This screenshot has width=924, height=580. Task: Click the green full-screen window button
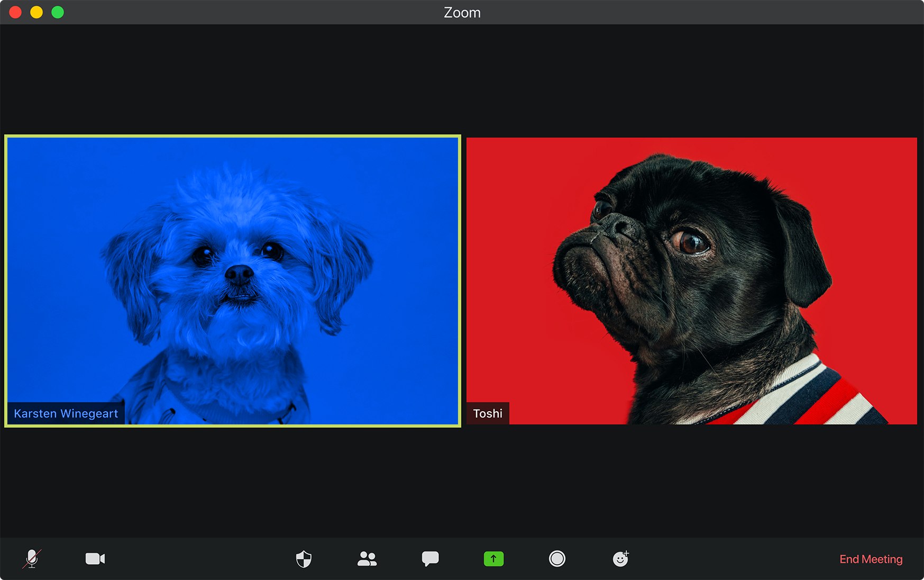(x=58, y=12)
